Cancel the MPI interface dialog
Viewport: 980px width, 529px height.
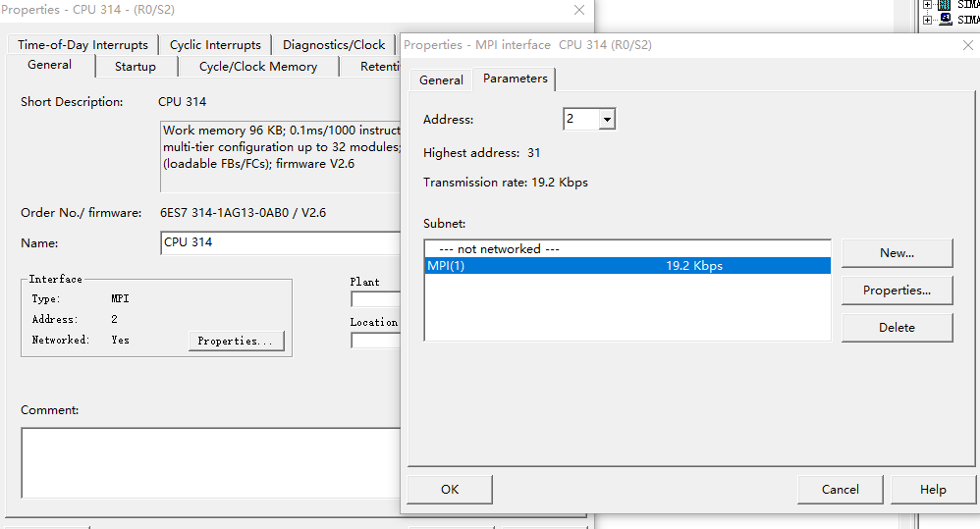pyautogui.click(x=840, y=490)
